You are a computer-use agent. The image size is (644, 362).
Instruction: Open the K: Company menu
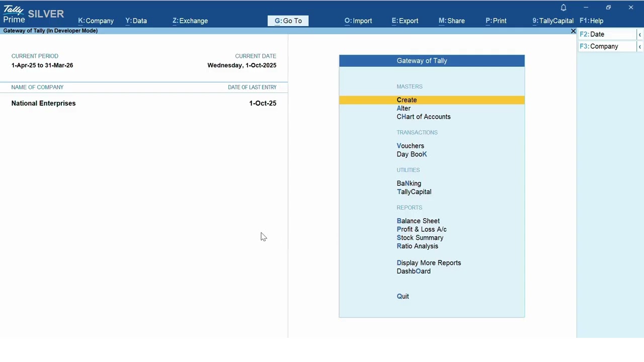click(x=96, y=21)
